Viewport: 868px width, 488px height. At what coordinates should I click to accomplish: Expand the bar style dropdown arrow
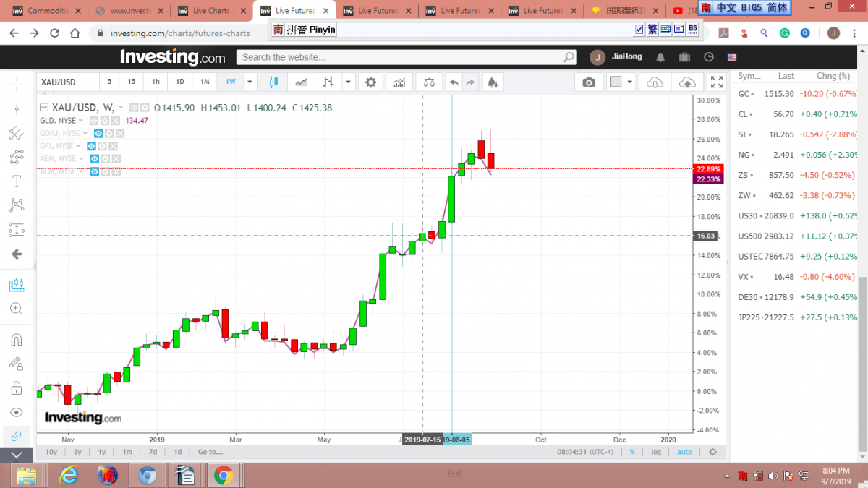349,82
